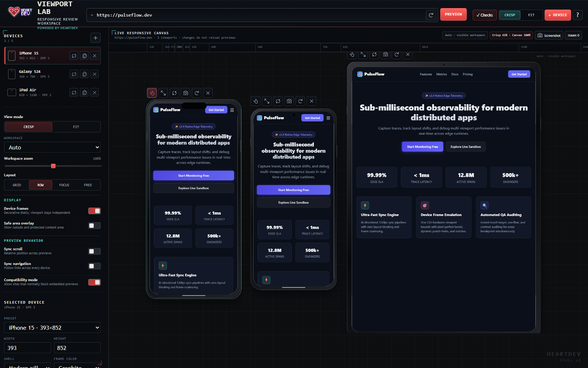The height and width of the screenshot is (368, 588).
Task: Switch the layout to GRID
Action: click(x=17, y=185)
